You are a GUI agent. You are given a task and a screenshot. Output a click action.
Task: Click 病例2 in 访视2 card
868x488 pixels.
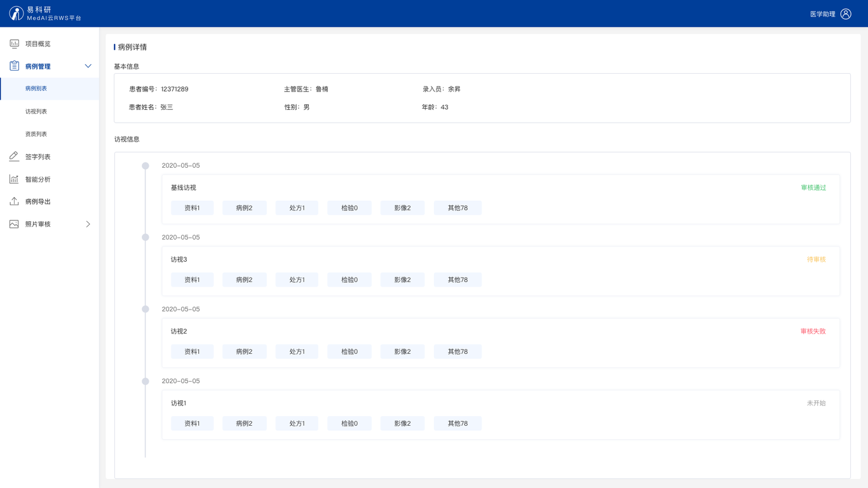[x=244, y=351]
